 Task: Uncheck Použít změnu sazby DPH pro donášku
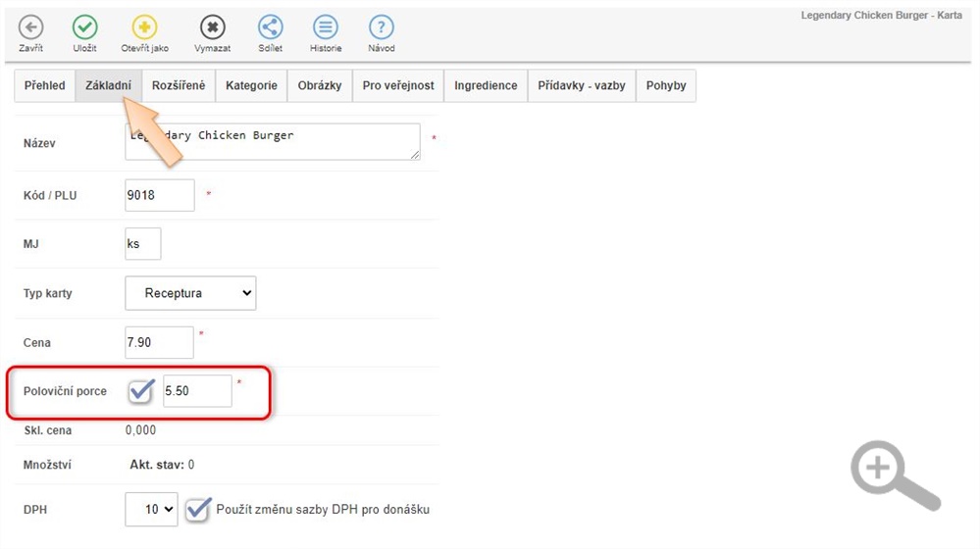(198, 509)
